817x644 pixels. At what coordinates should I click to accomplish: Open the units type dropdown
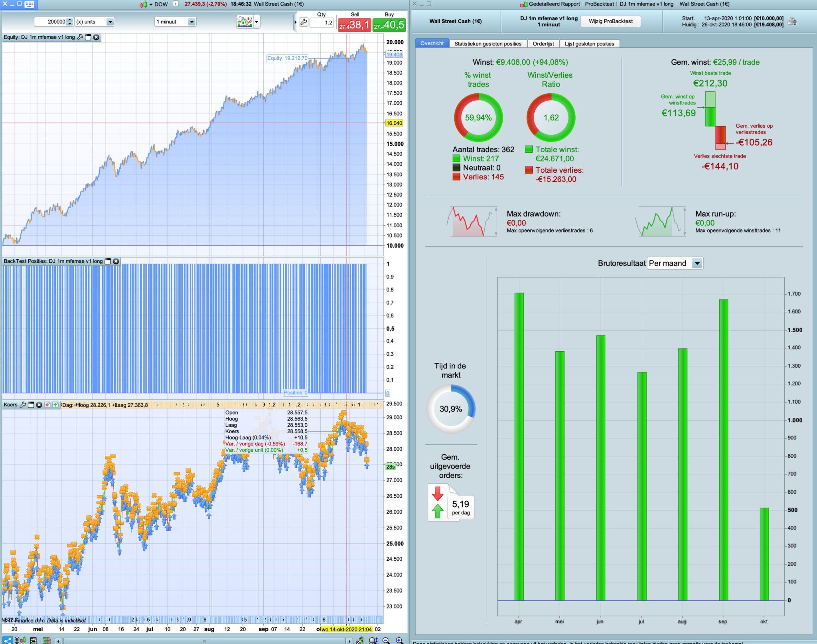pos(110,22)
